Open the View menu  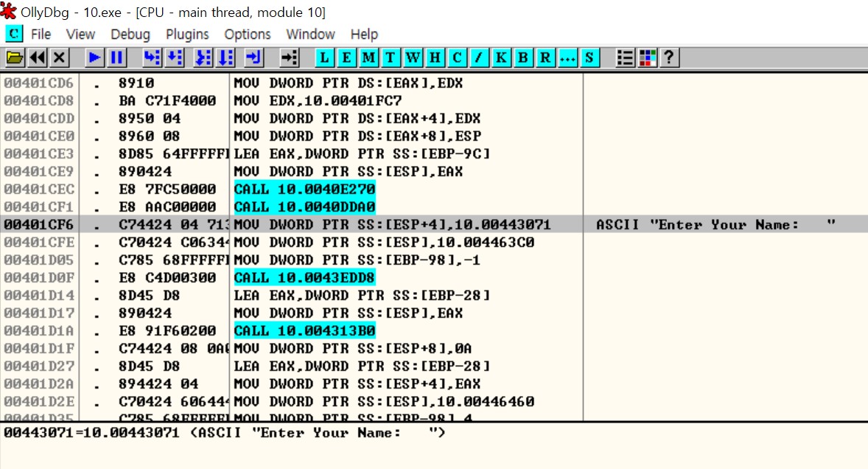point(81,35)
